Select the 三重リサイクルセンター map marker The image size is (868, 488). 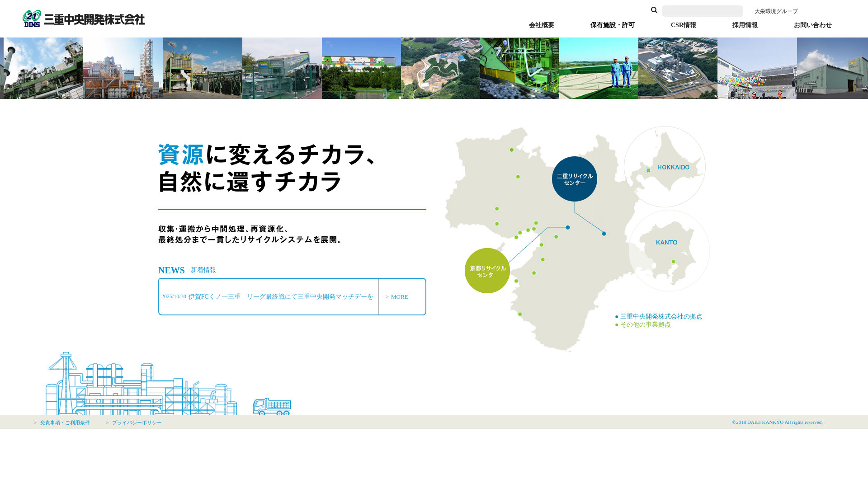pyautogui.click(x=574, y=178)
